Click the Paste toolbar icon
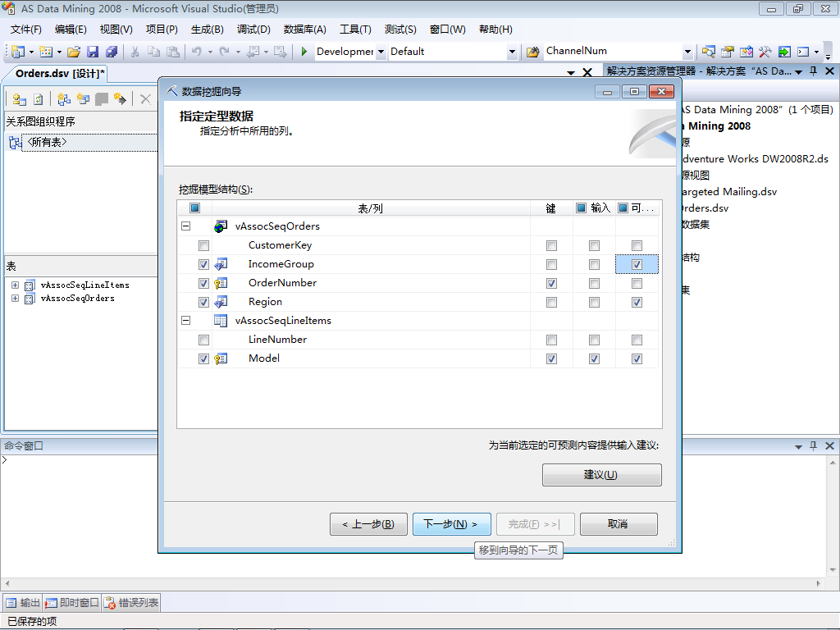 tap(173, 52)
